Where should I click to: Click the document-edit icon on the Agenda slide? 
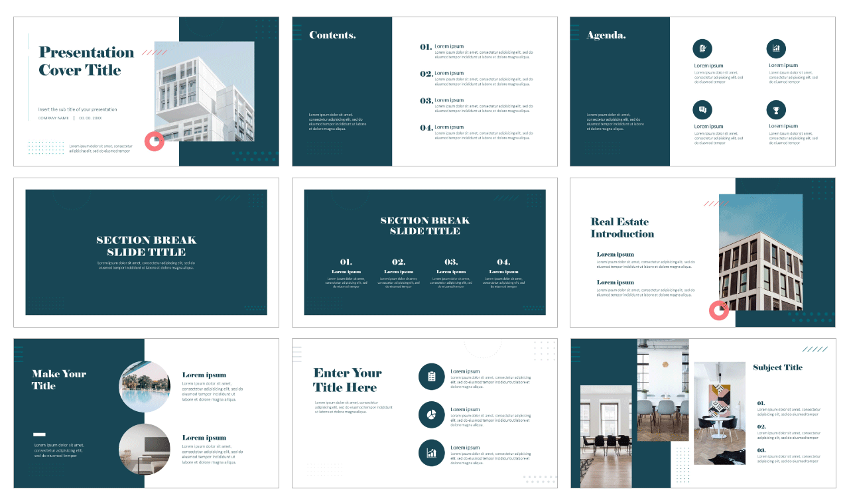(x=702, y=48)
